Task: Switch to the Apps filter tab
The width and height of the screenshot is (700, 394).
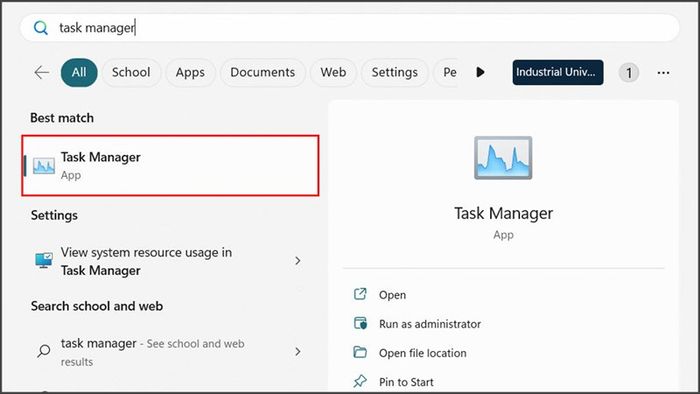Action: (190, 72)
